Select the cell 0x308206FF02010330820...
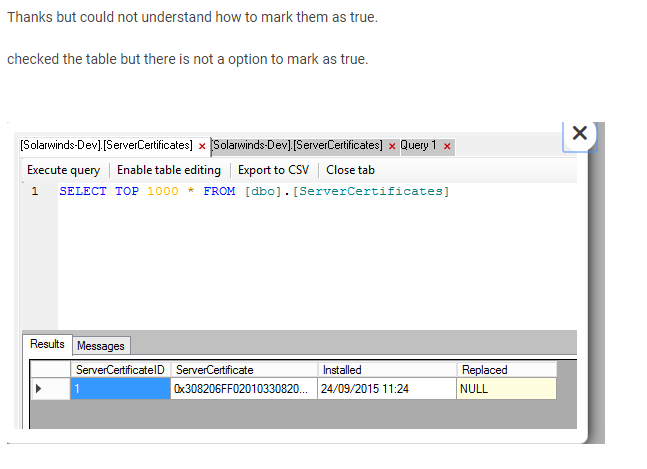Image resolution: width=647 pixels, height=469 pixels. (244, 389)
